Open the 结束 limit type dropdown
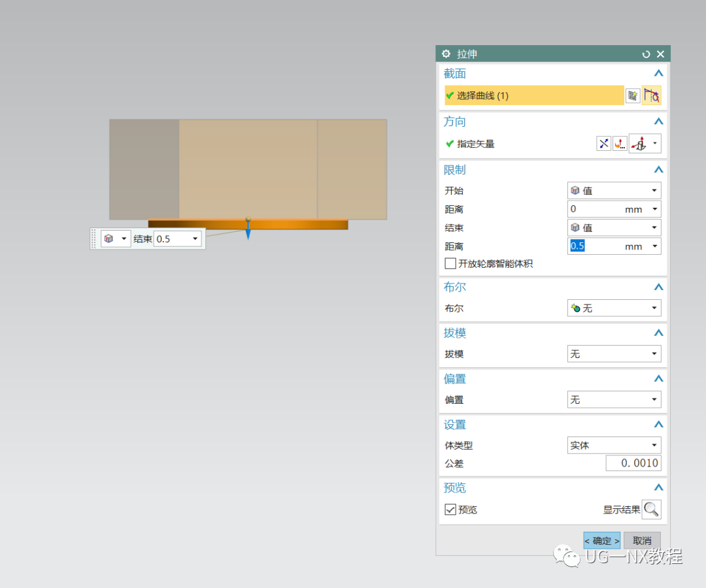 pyautogui.click(x=614, y=227)
